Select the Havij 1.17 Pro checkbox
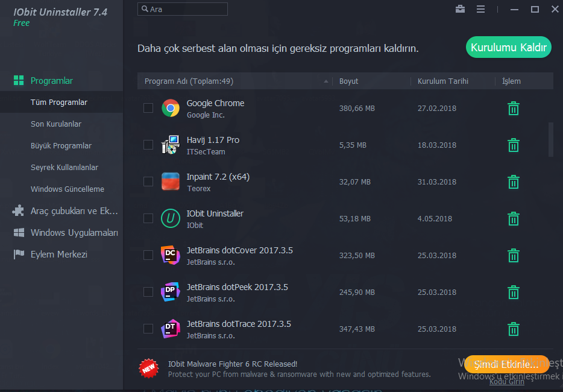This screenshot has width=563, height=392. click(148, 145)
